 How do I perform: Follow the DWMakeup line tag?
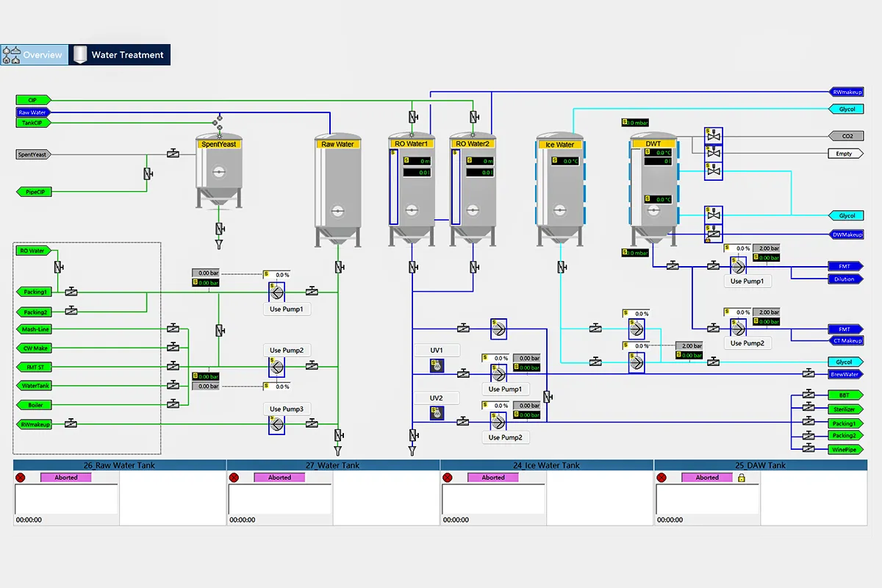coord(846,234)
